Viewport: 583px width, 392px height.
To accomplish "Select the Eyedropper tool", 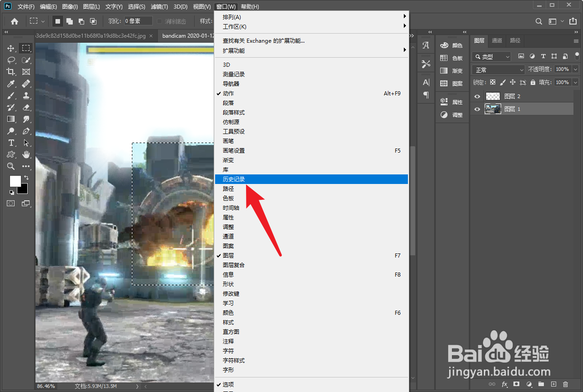I will 11,84.
